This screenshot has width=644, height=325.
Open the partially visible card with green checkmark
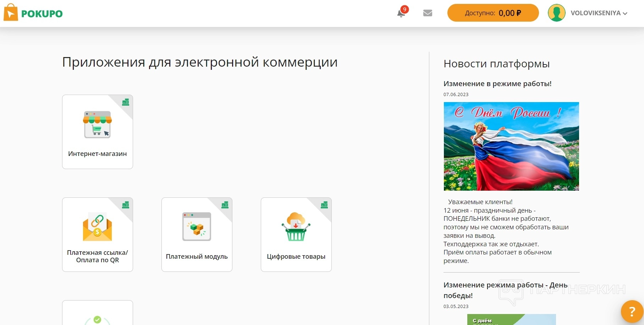(98, 313)
